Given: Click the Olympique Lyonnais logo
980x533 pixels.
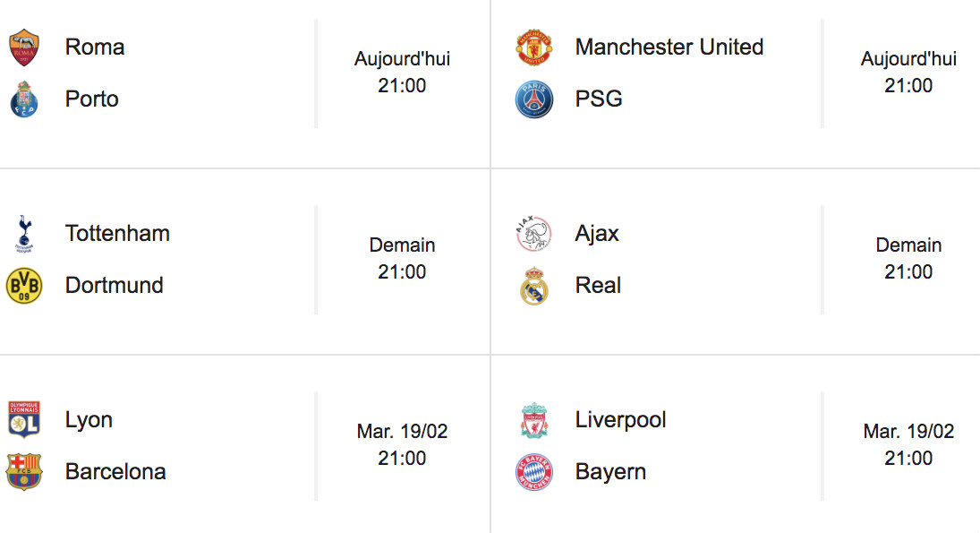Looking at the screenshot, I should point(24,419).
